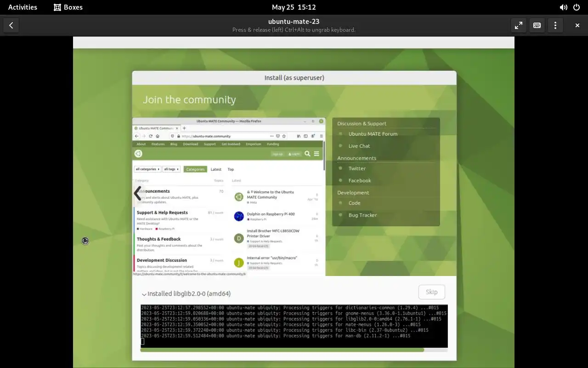Click the log line mentioning gnome-menus
Viewport: 588px width, 368px height.
pyautogui.click(x=294, y=313)
